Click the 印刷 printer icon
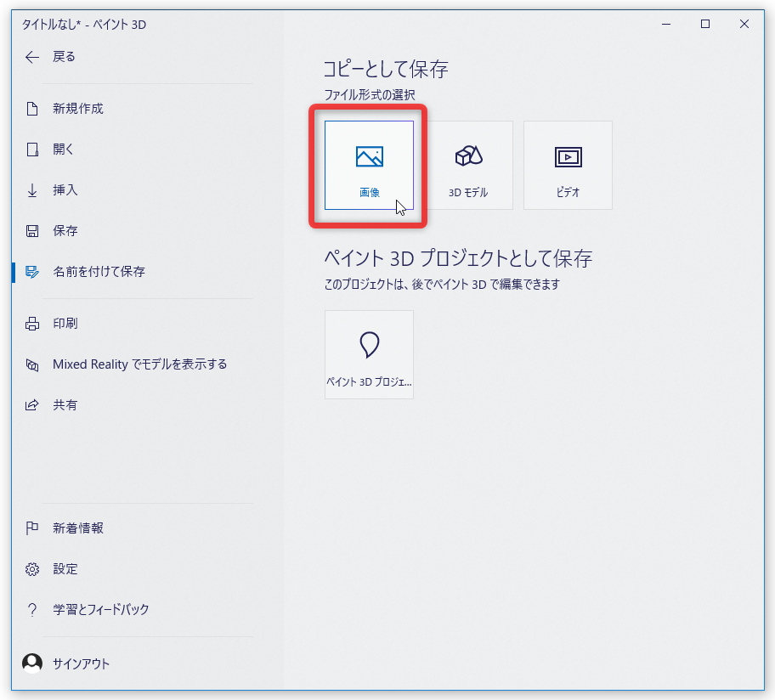Screen dimensions: 775x700 32,324
